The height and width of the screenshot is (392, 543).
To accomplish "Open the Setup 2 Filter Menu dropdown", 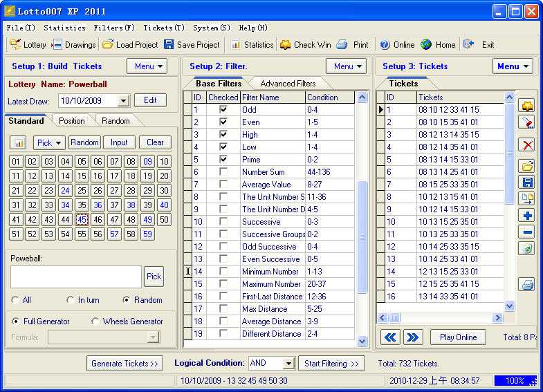I will tap(346, 66).
